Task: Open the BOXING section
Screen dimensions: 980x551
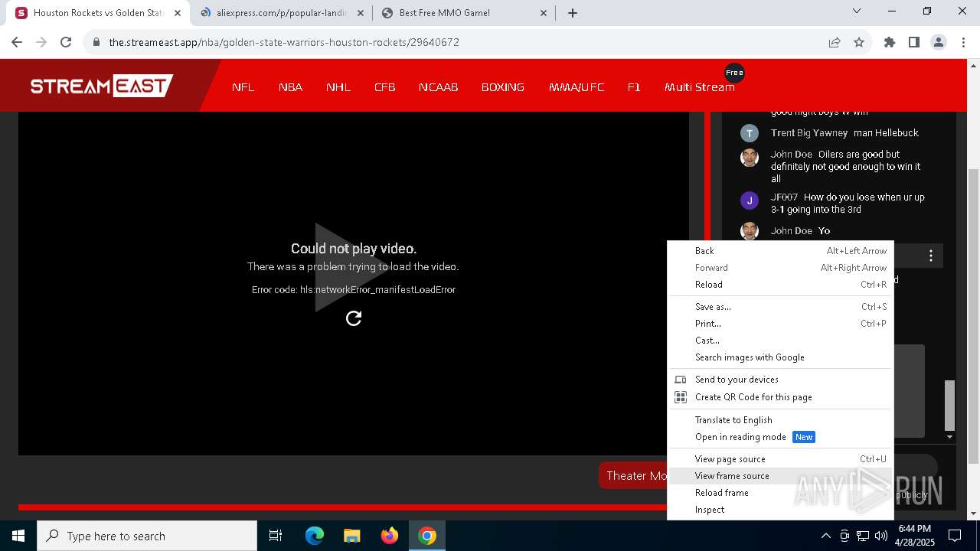Action: click(502, 87)
